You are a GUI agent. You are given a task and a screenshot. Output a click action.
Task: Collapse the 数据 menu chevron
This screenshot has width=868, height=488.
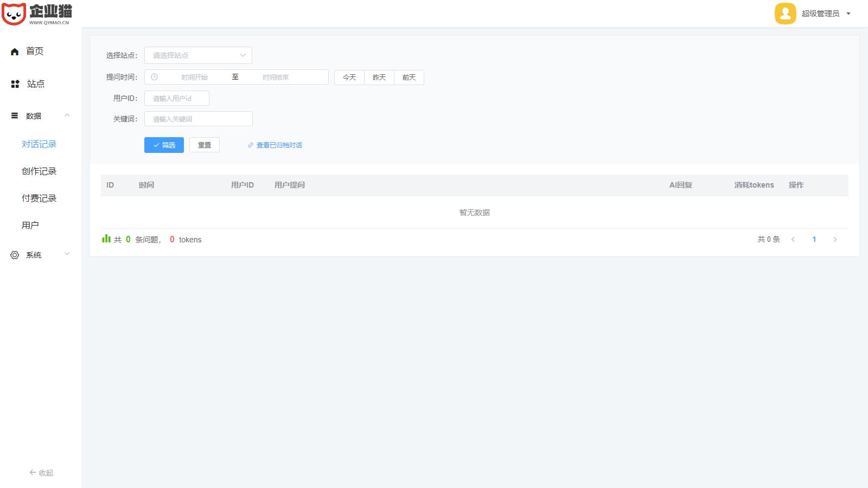point(67,115)
